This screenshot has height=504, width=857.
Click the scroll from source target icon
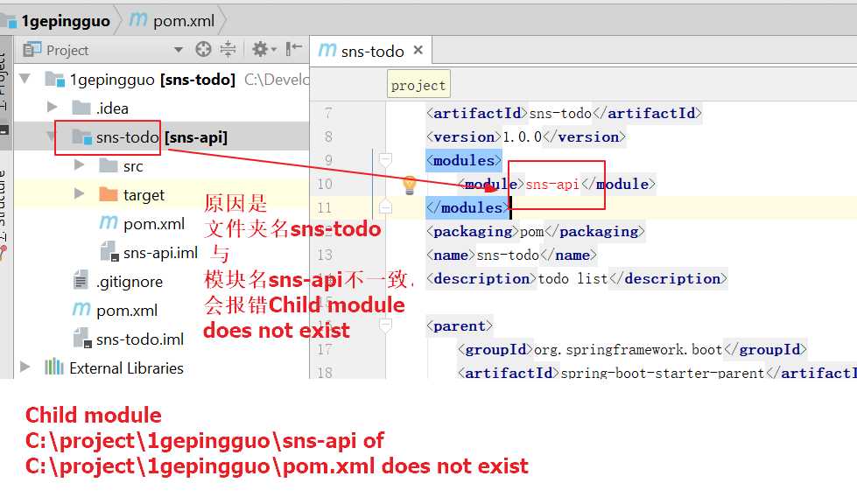pos(203,50)
